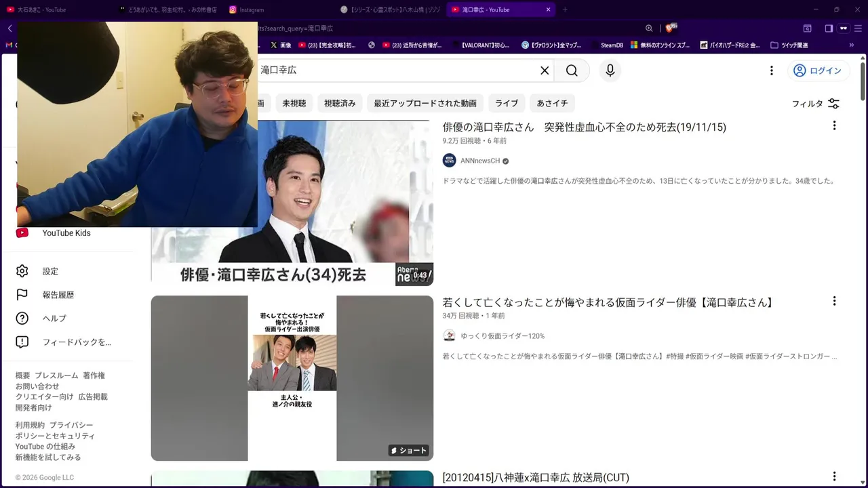Open the 【VALORANT】初心 bookmark

479,45
